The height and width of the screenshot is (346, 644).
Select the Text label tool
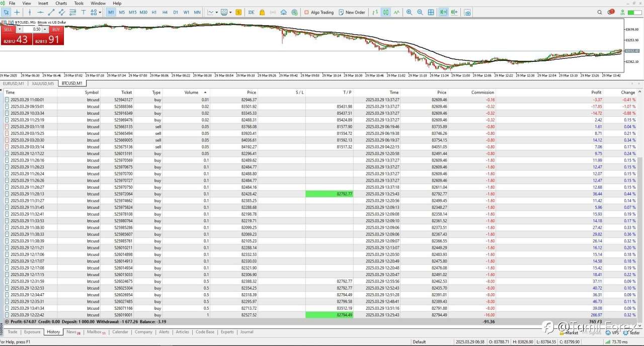pos(83,12)
